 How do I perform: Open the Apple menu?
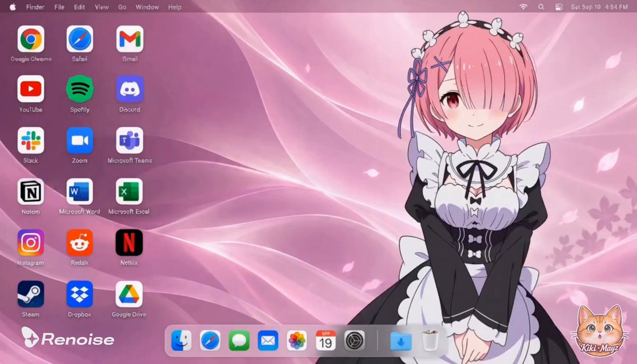click(x=12, y=7)
